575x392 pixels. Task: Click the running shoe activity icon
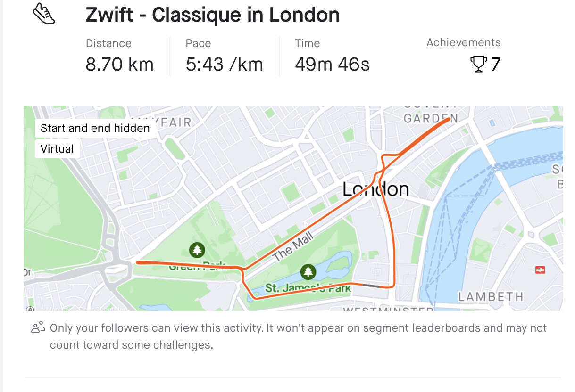point(44,14)
